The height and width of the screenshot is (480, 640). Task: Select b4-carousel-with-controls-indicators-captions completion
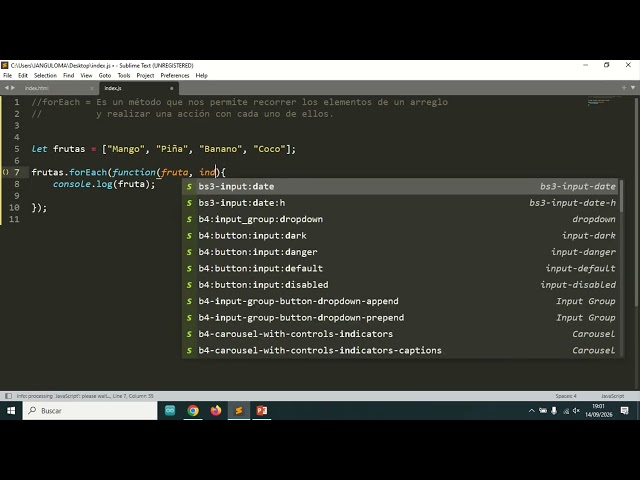point(401,350)
